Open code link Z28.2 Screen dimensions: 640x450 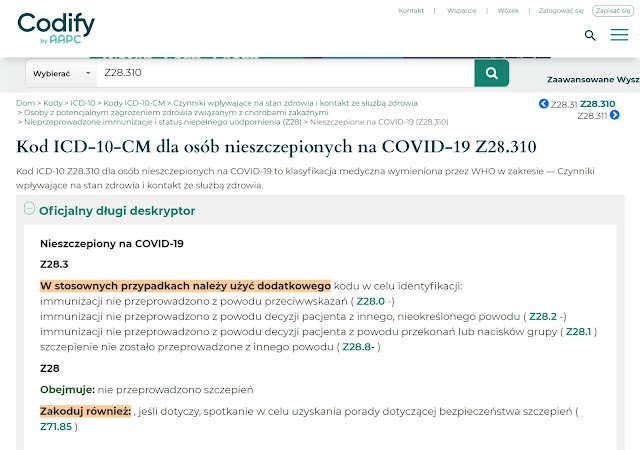click(543, 316)
